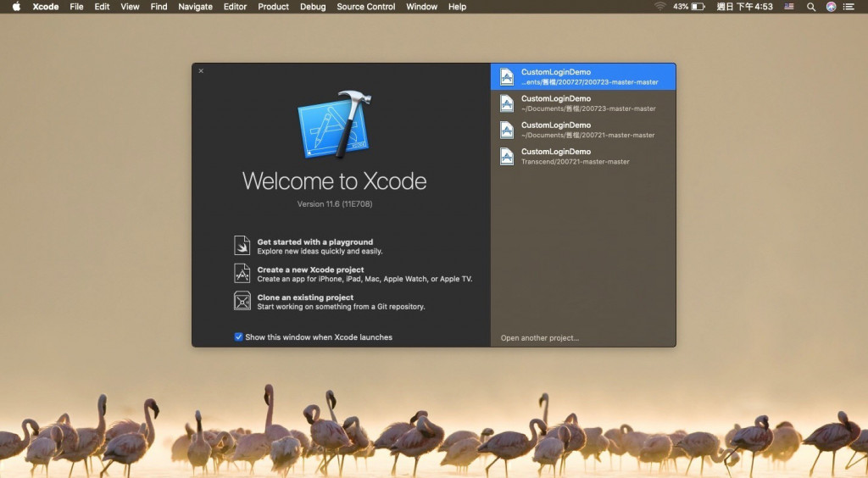Click the Wi-Fi status icon
This screenshot has width=868, height=478.
pyautogui.click(x=659, y=7)
